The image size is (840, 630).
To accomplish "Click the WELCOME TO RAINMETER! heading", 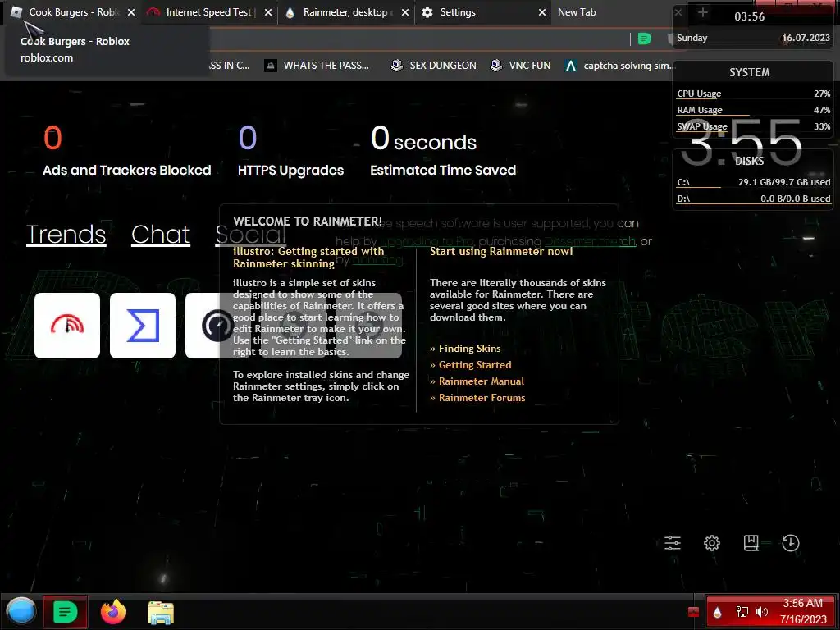I will click(x=308, y=221).
